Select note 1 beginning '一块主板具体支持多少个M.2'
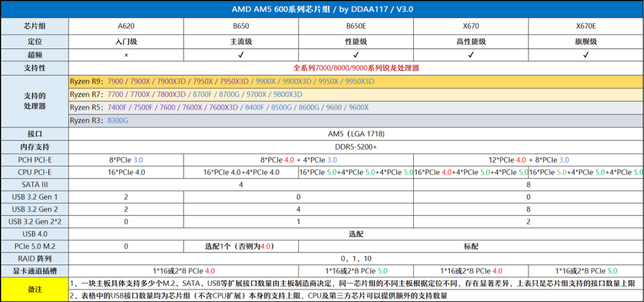This screenshot has height=302, width=644. [353, 284]
